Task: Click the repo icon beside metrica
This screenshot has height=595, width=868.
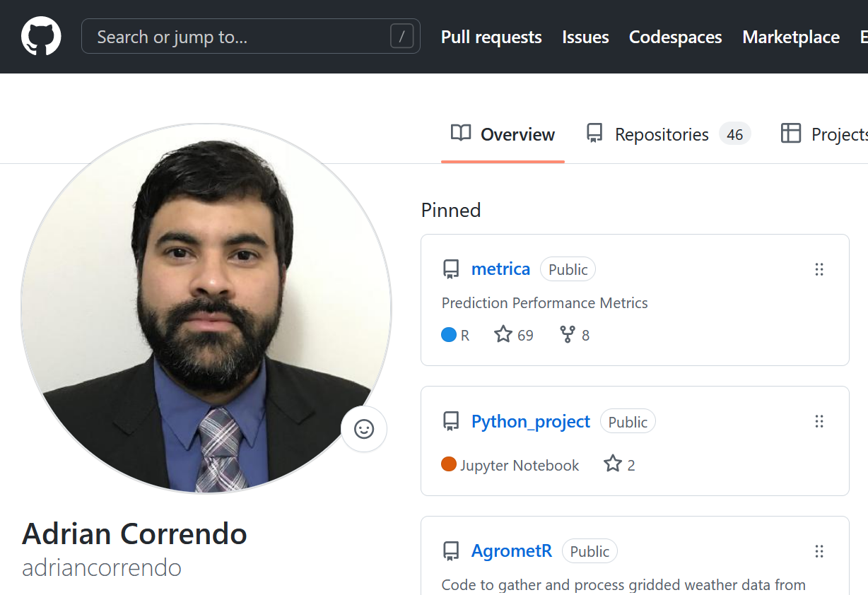Action: (450, 269)
